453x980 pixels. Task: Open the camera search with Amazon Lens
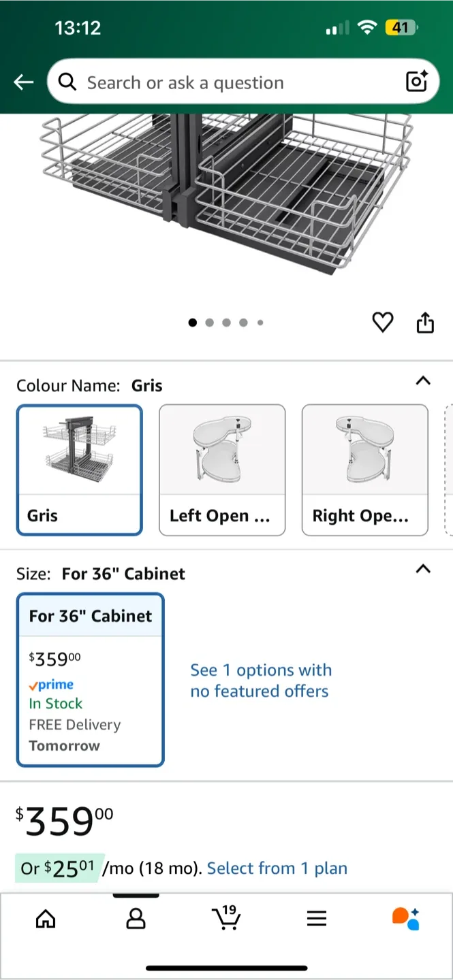[416, 82]
